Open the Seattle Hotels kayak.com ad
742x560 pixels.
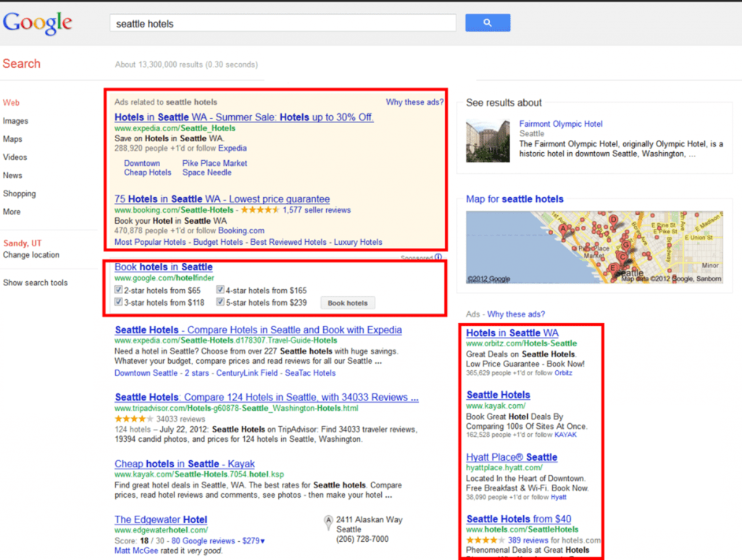tap(499, 395)
